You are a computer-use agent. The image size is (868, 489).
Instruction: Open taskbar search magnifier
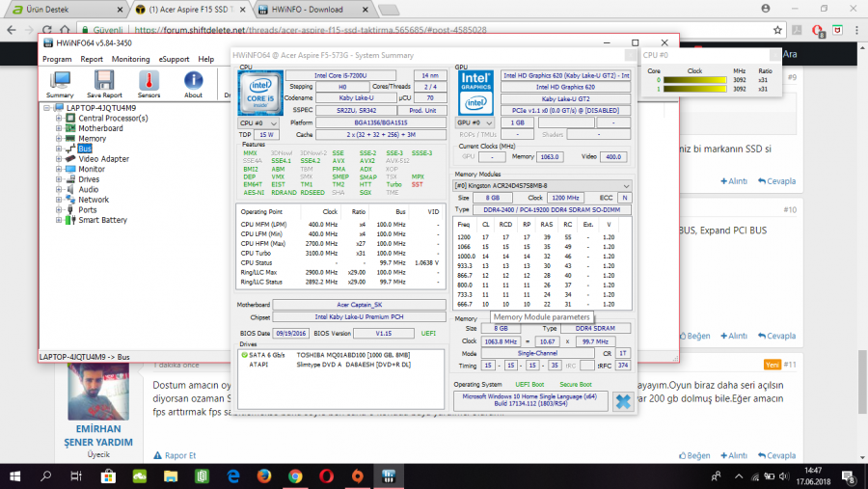pos(46,476)
